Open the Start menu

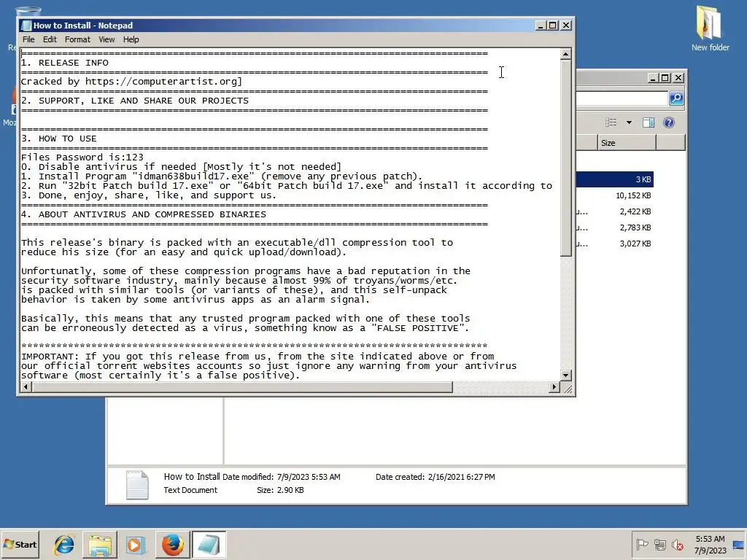coord(20,545)
